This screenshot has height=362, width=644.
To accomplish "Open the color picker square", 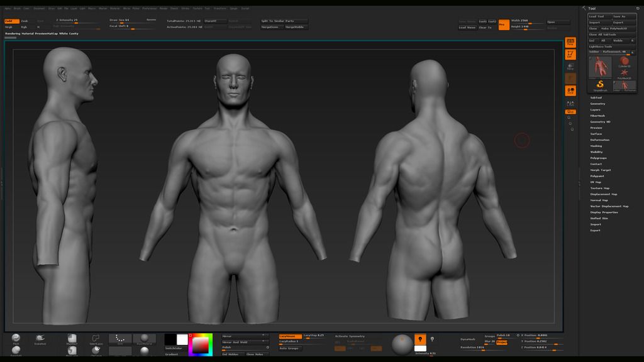I will tap(200, 344).
